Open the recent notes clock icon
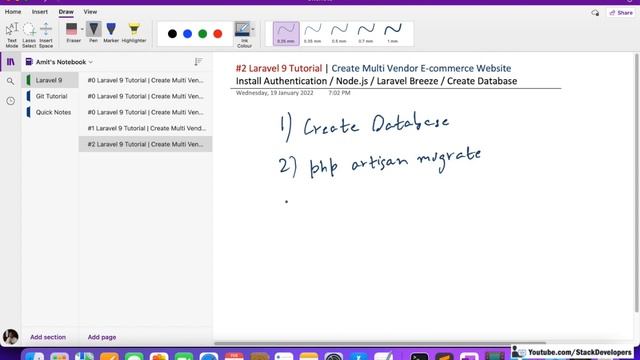 [11, 101]
